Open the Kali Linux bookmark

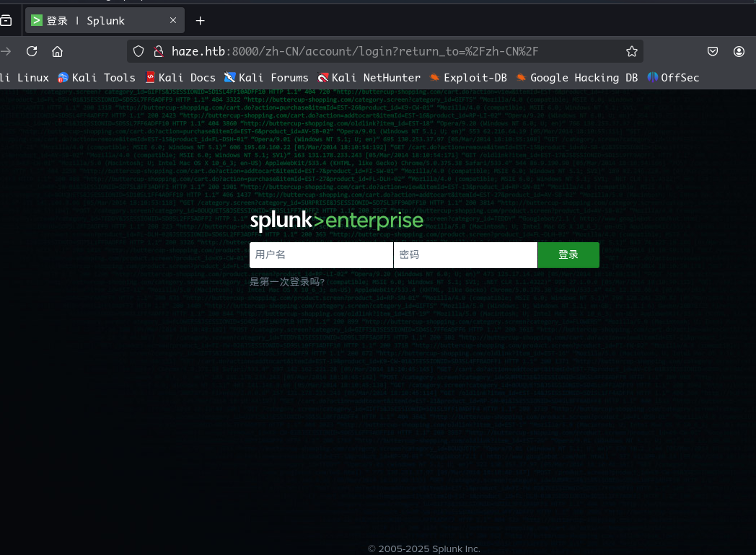coord(24,78)
